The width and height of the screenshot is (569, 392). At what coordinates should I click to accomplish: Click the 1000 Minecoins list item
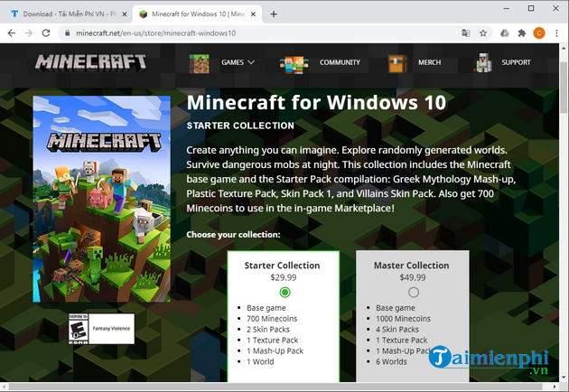(x=403, y=319)
